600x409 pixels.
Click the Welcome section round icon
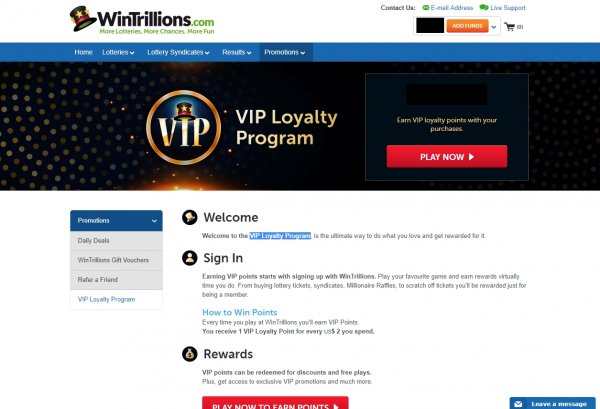[189, 217]
